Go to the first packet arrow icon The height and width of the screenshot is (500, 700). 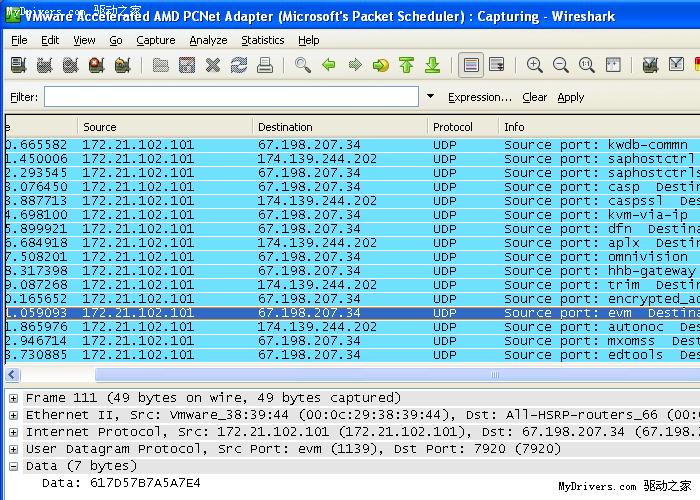406,66
